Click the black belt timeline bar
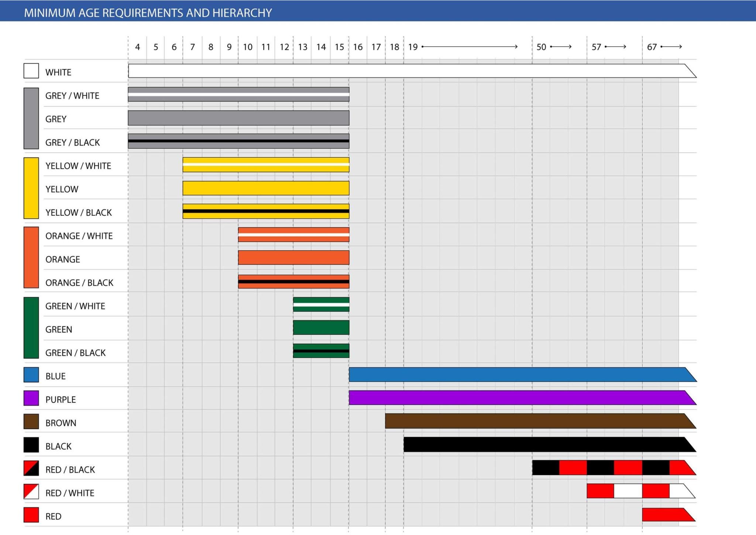 point(550,444)
